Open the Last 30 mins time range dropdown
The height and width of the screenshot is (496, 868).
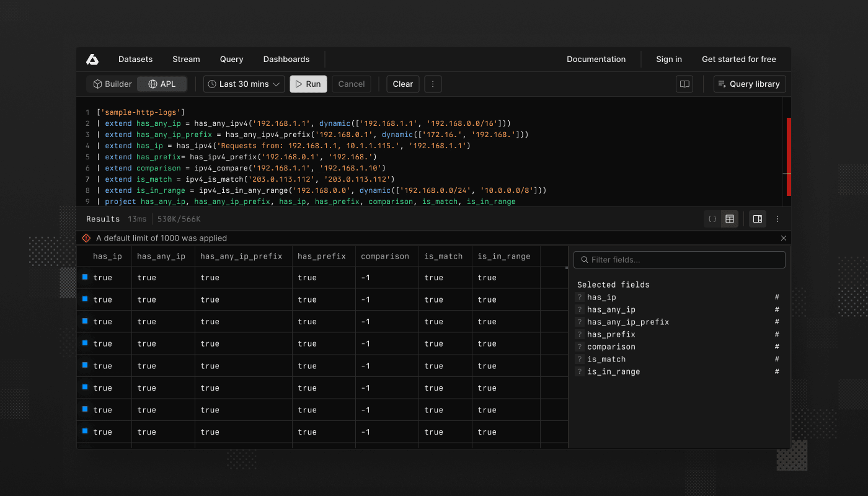pyautogui.click(x=244, y=84)
